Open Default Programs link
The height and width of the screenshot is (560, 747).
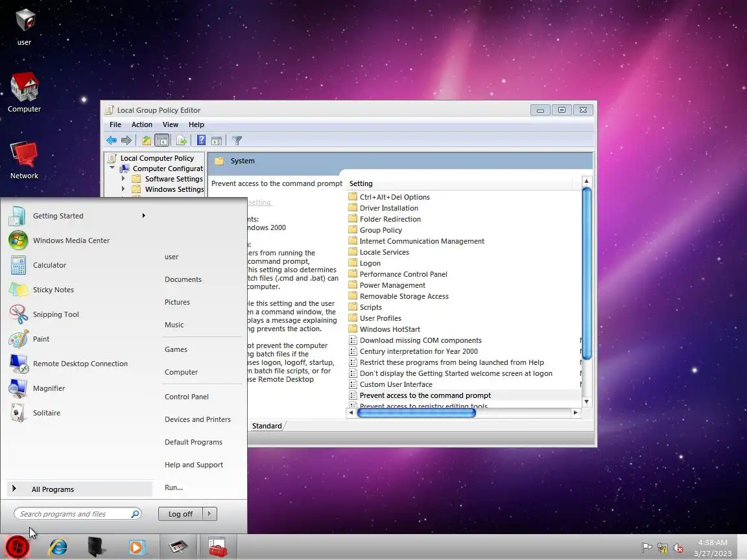point(193,443)
